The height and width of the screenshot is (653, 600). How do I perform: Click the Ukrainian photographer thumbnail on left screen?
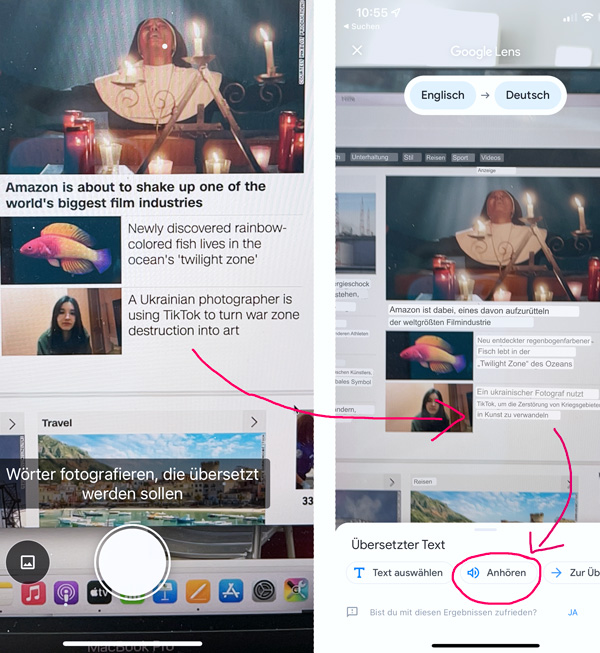[62, 322]
